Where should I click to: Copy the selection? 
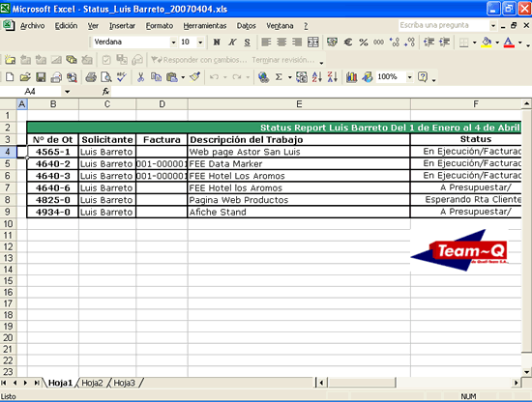click(x=156, y=77)
